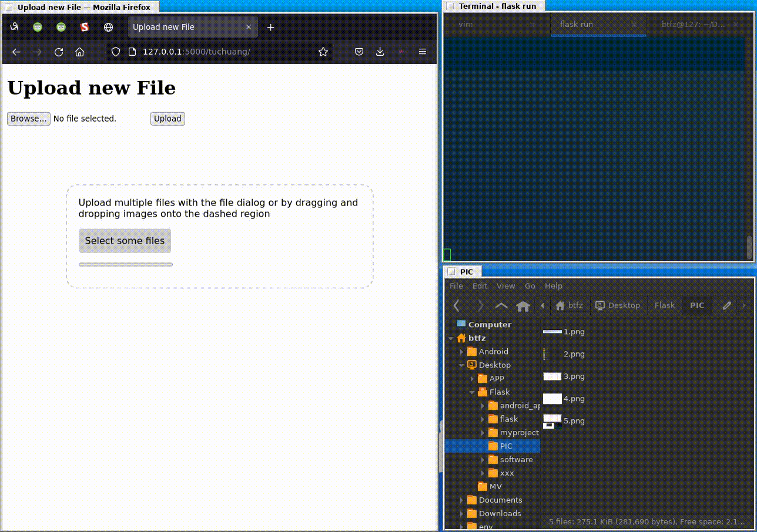Switch to the vim terminal tab
Image resolution: width=757 pixels, height=532 pixels.
click(x=497, y=25)
